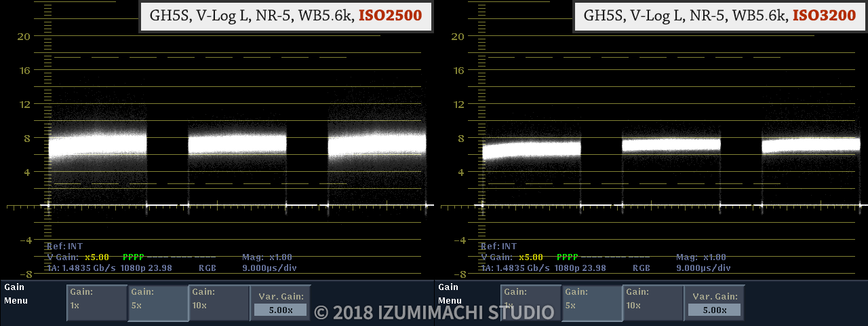The height and width of the screenshot is (326, 868).
Task: Click '1080p 23.98' in the ISO3200 panel
Action: (x=580, y=268)
